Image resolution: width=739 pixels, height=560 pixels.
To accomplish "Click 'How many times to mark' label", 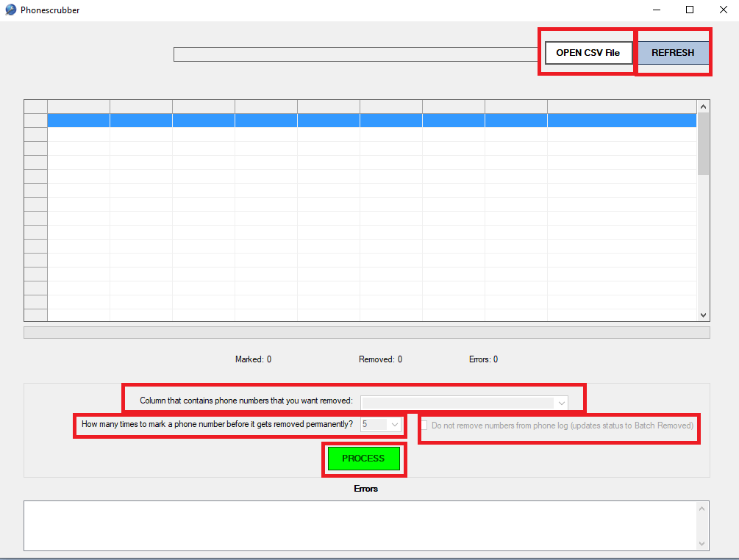I will pos(217,424).
